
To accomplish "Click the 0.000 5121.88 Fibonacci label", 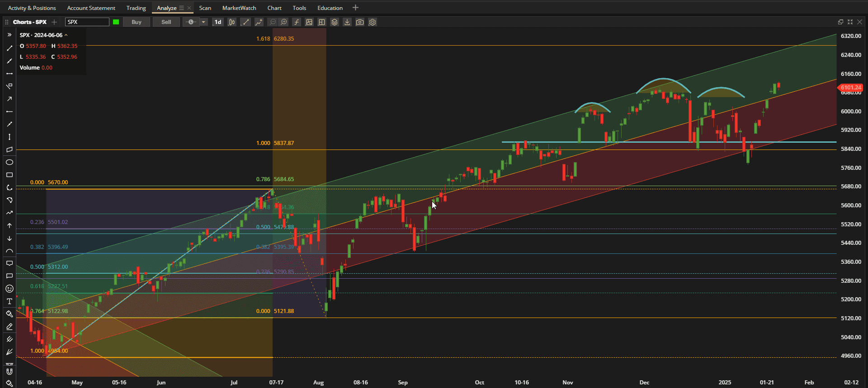I will tap(275, 311).
